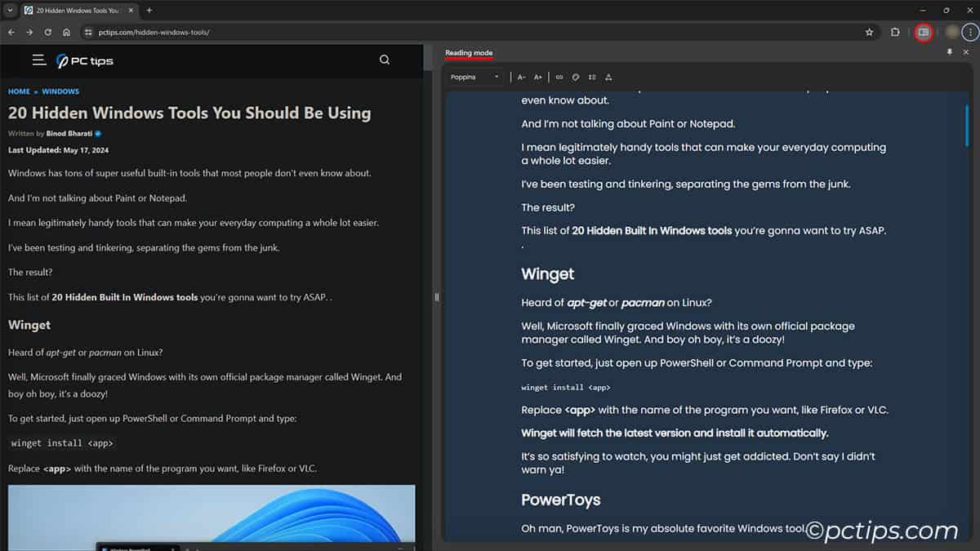Follow the HOME breadcrumb link
The image size is (980, 551).
18,91
